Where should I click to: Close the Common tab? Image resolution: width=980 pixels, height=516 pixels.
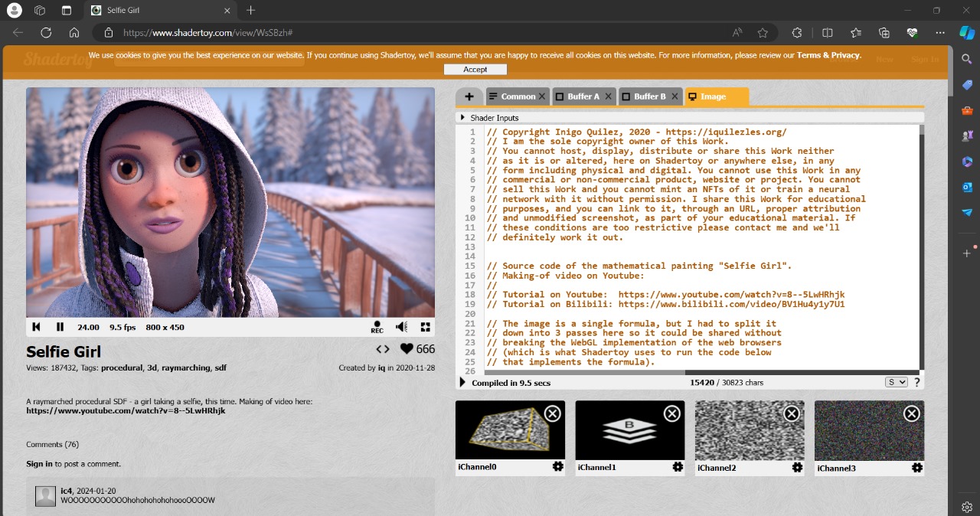tap(542, 96)
